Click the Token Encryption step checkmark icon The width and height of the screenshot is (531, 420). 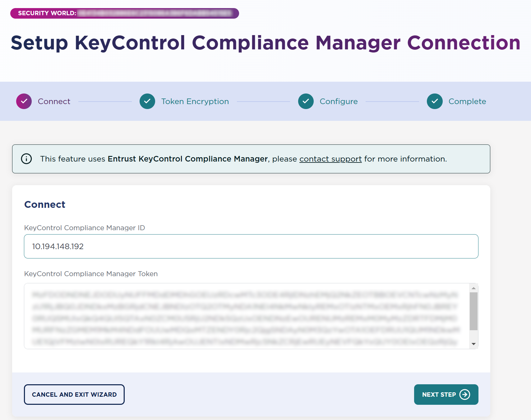147,101
